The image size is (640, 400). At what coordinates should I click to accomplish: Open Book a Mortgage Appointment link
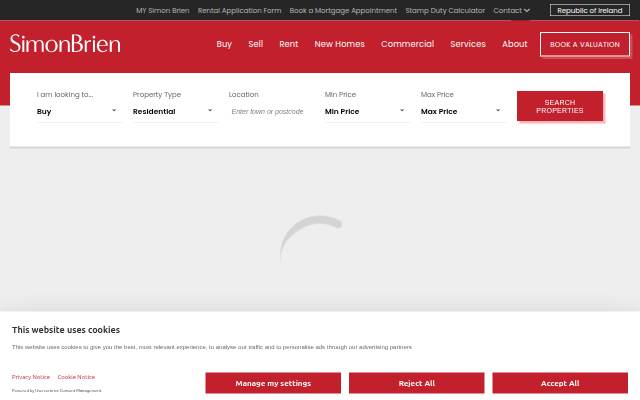(x=343, y=11)
